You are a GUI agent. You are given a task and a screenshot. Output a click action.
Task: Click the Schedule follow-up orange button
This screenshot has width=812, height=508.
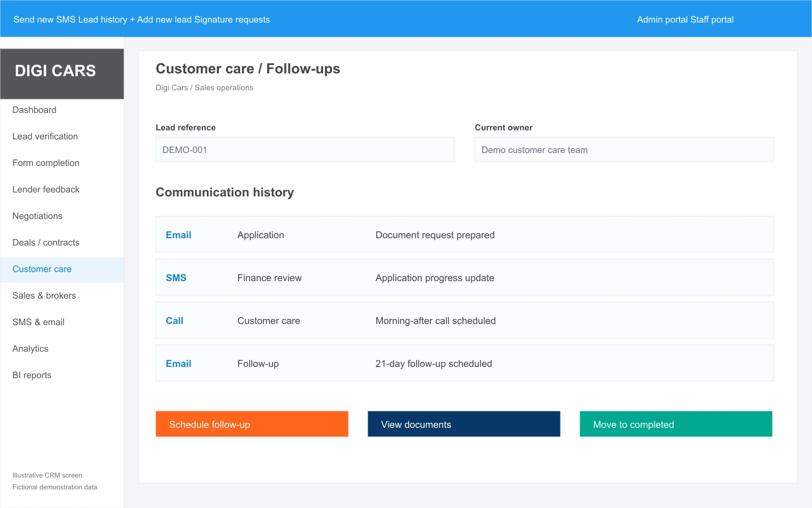(x=252, y=424)
